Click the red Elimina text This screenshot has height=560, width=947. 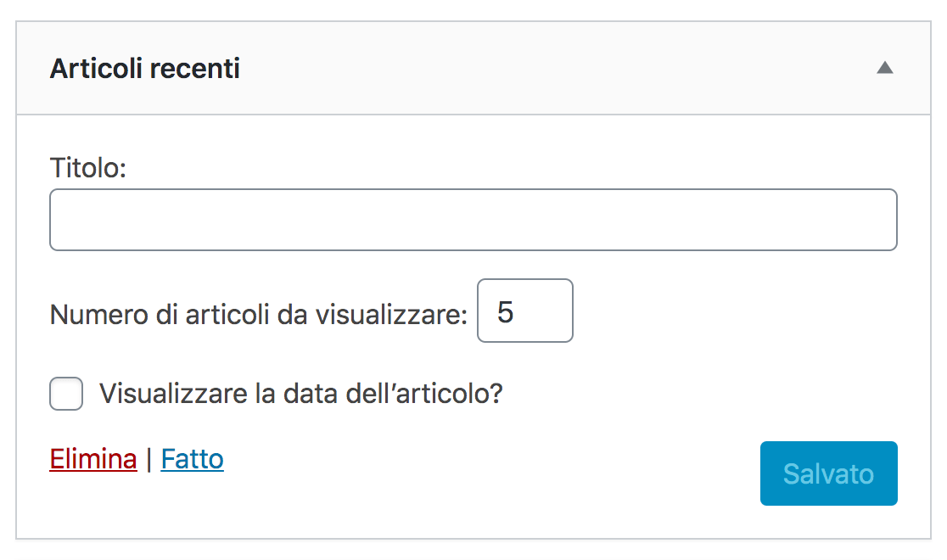coord(93,459)
